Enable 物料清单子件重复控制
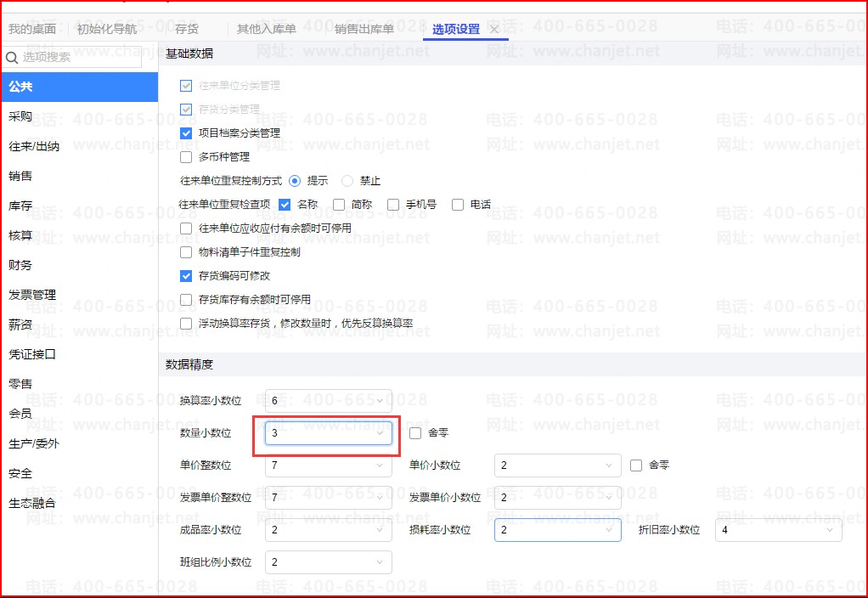Viewport: 868px width, 598px height. pyautogui.click(x=186, y=252)
